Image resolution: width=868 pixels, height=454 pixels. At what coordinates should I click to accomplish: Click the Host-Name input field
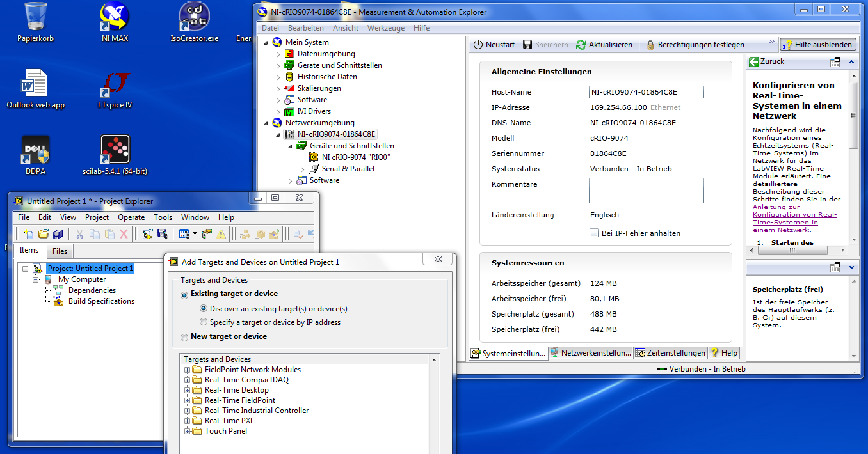(646, 92)
